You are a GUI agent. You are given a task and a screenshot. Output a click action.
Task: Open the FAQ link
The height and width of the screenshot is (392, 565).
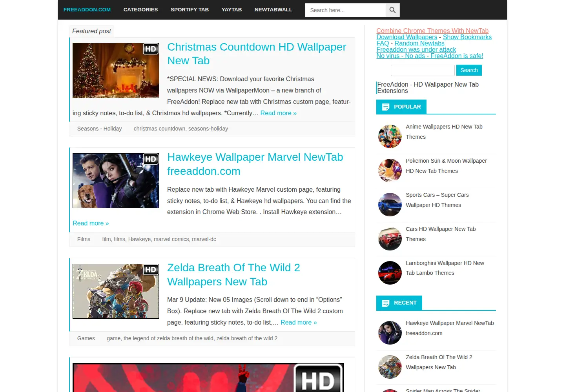point(383,43)
